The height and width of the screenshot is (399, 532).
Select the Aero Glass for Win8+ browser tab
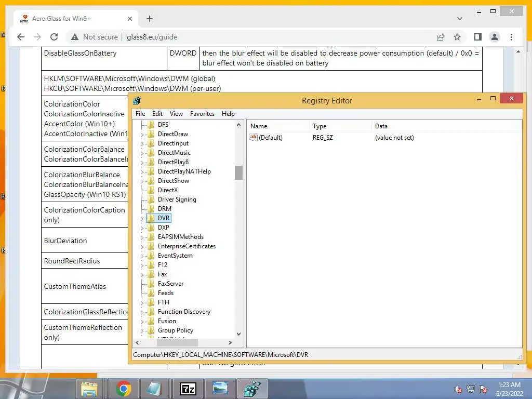(76, 19)
